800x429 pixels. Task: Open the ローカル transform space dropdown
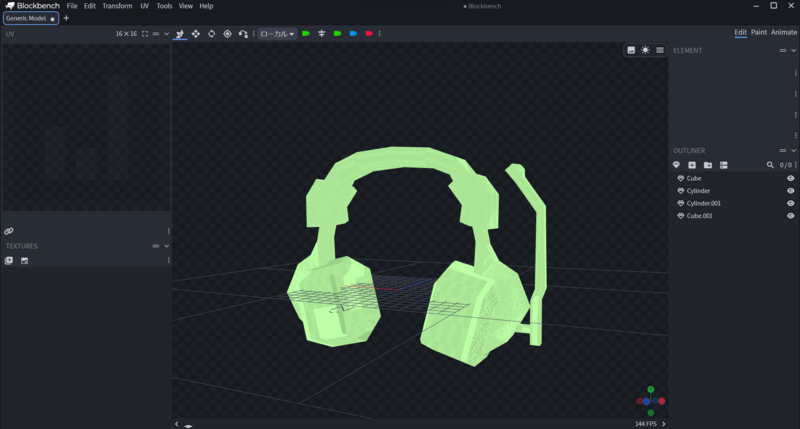click(x=277, y=34)
